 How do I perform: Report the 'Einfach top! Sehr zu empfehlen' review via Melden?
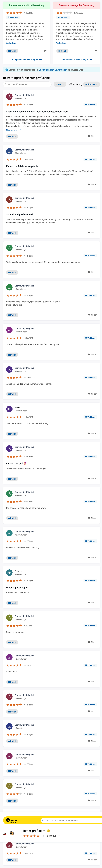pos(92,184)
